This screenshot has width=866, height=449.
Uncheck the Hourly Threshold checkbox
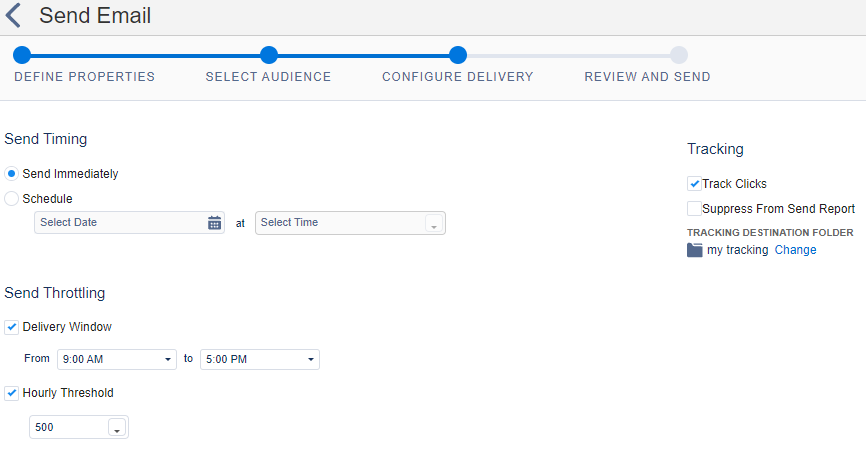point(12,393)
